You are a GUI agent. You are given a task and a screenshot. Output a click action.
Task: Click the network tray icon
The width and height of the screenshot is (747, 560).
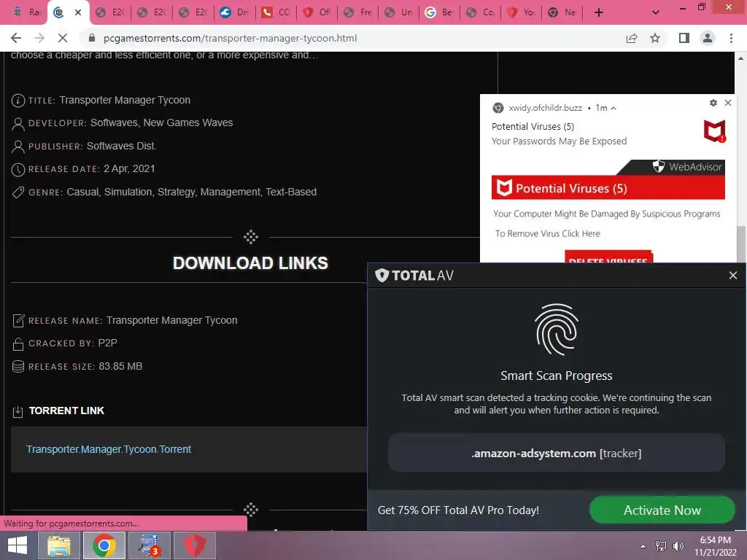pos(661,546)
